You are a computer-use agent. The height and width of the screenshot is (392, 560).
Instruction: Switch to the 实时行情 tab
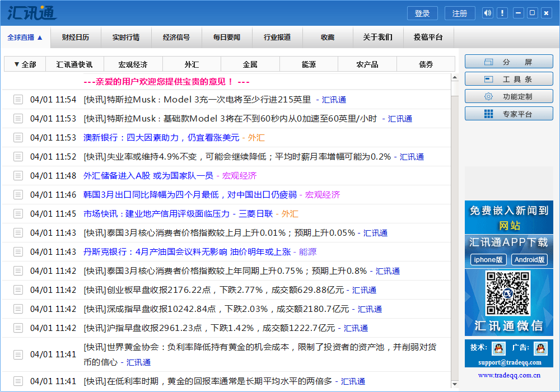tap(126, 37)
